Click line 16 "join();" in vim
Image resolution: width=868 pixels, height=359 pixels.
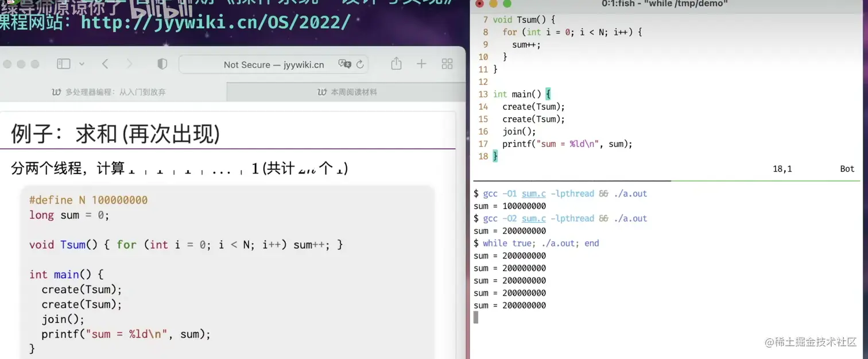(519, 132)
